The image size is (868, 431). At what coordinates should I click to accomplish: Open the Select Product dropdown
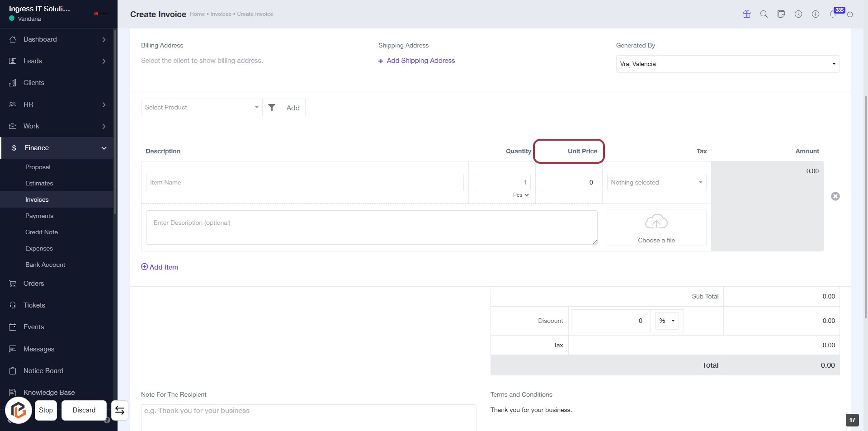pyautogui.click(x=202, y=108)
